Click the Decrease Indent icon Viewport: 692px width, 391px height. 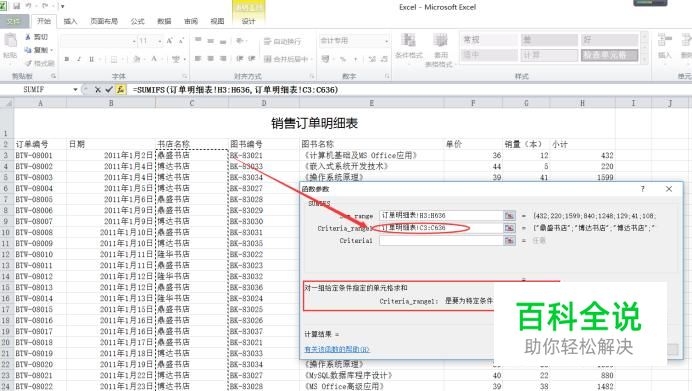[240, 58]
